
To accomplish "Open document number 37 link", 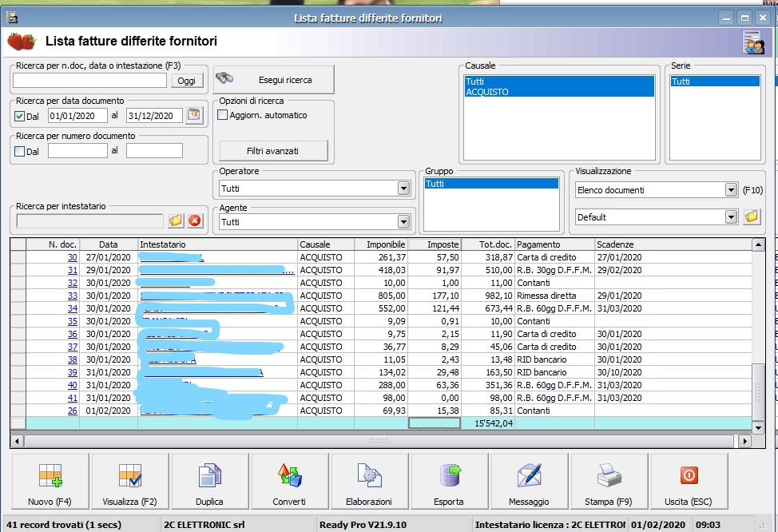I will (x=73, y=347).
